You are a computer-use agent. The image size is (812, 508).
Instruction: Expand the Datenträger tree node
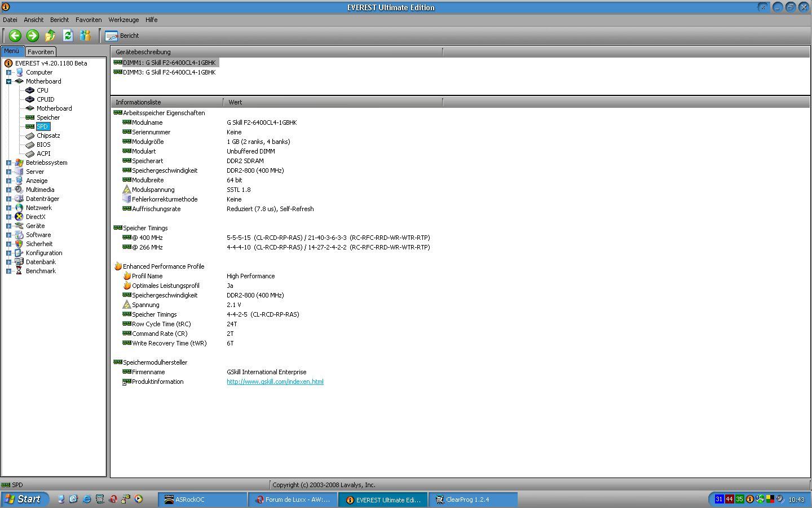[8, 199]
